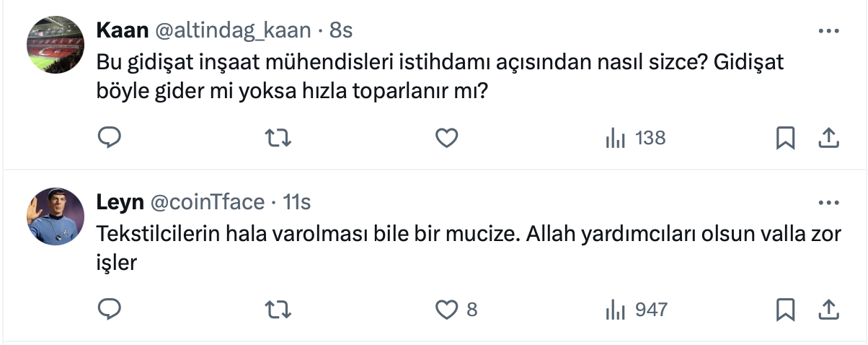Open more options menu on Leyn's tweet

tap(829, 202)
